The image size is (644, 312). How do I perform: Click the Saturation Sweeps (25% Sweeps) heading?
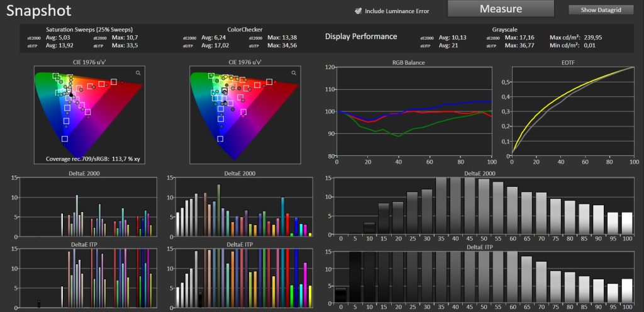(x=89, y=30)
